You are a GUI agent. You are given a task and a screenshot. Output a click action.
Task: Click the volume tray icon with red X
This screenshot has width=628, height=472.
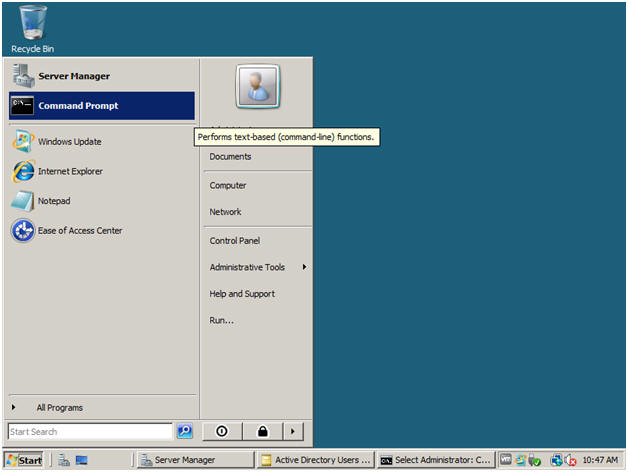[x=570, y=460]
